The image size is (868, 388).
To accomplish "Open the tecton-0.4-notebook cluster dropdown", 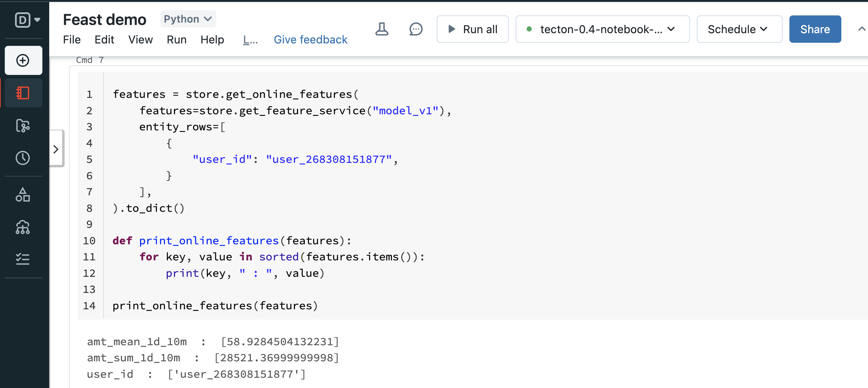I will [602, 29].
